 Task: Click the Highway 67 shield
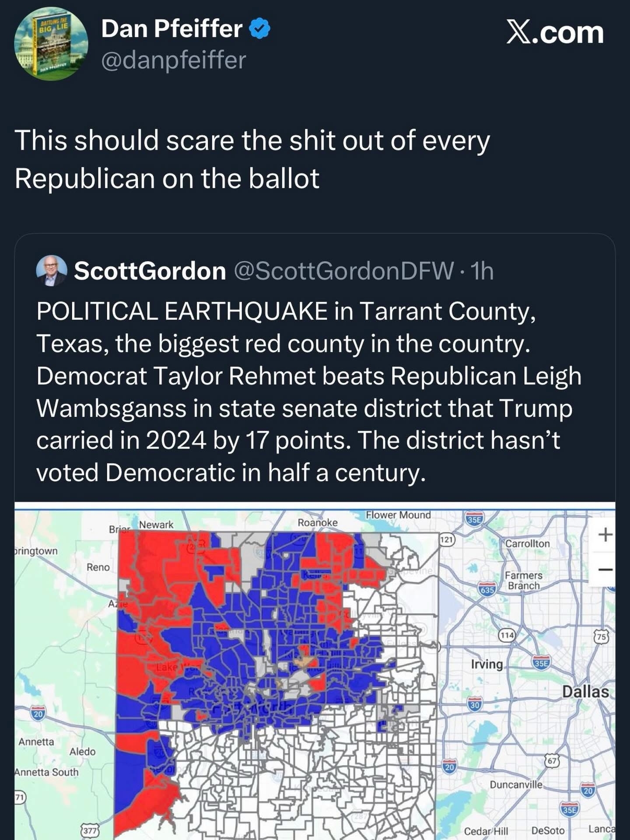pos(552,761)
